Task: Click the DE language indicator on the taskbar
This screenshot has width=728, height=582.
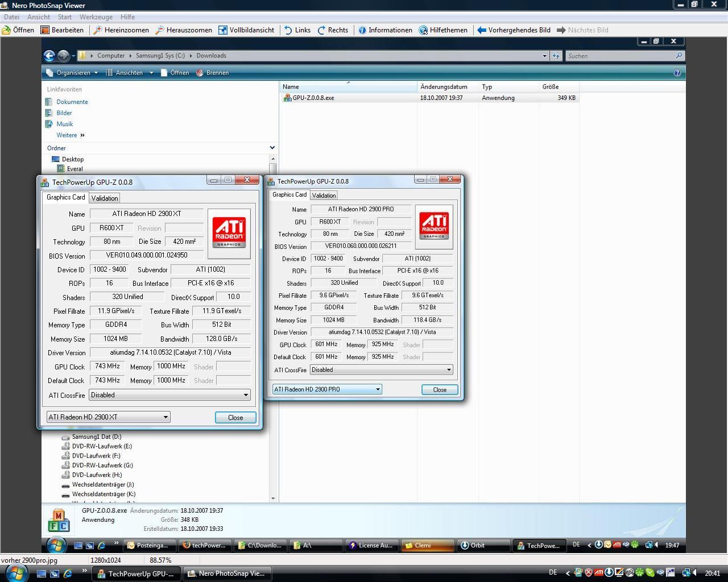Action: (x=553, y=573)
